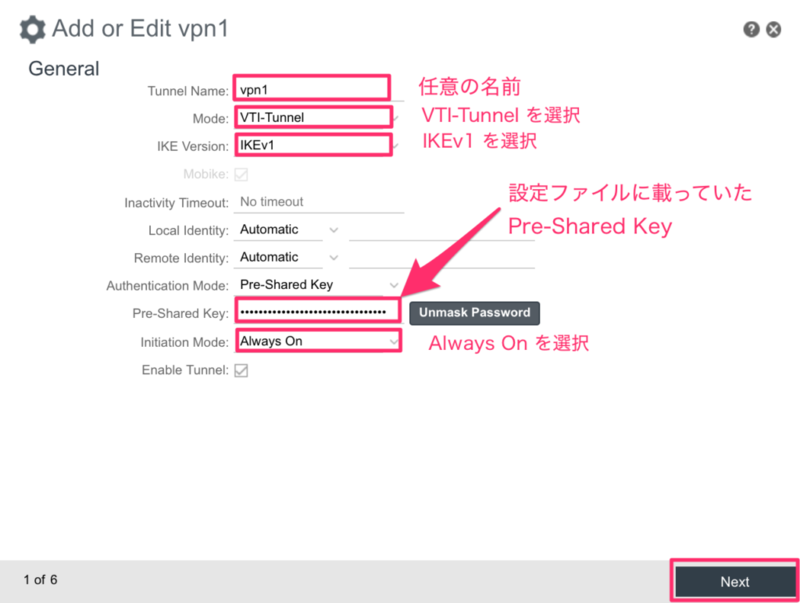Click the Next button

(x=735, y=582)
